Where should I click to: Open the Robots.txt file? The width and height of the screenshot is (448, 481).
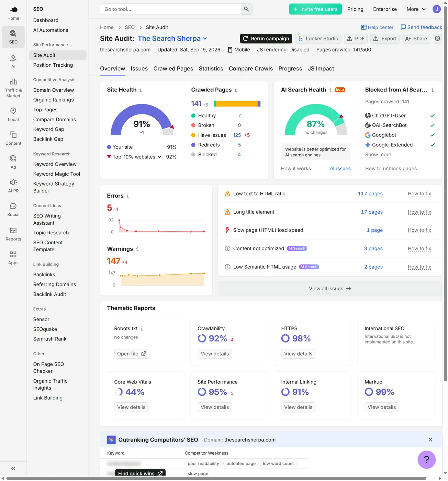click(132, 354)
